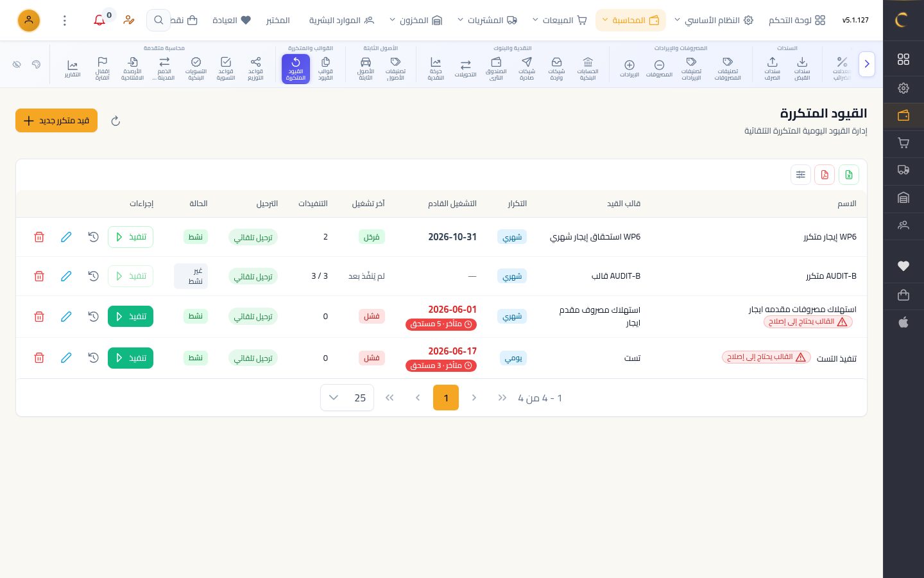The width and height of the screenshot is (924, 578).
Task: Expand the النظام الأساسي core system menu
Action: 715,21
